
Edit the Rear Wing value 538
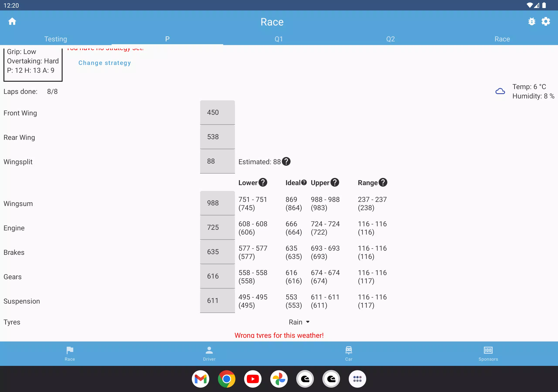click(217, 137)
